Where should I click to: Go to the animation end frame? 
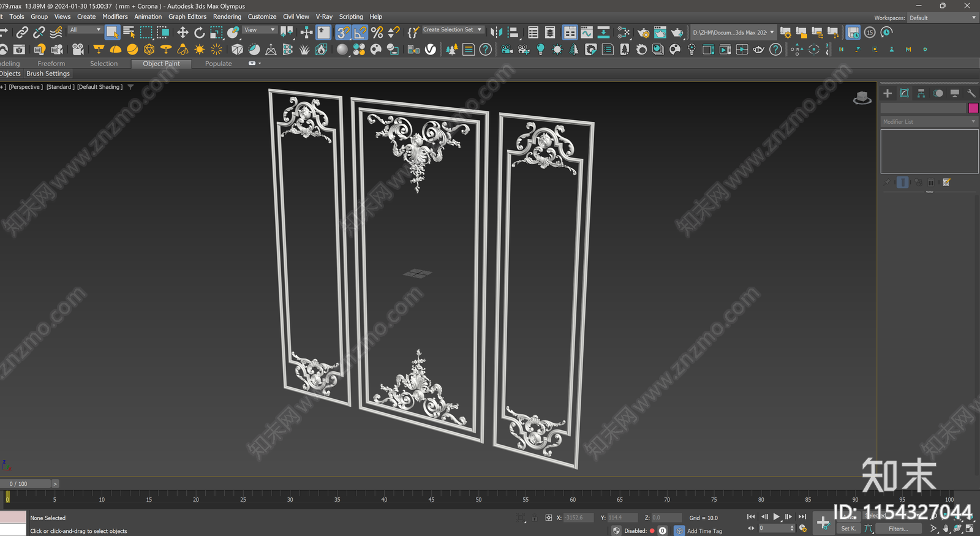click(802, 517)
